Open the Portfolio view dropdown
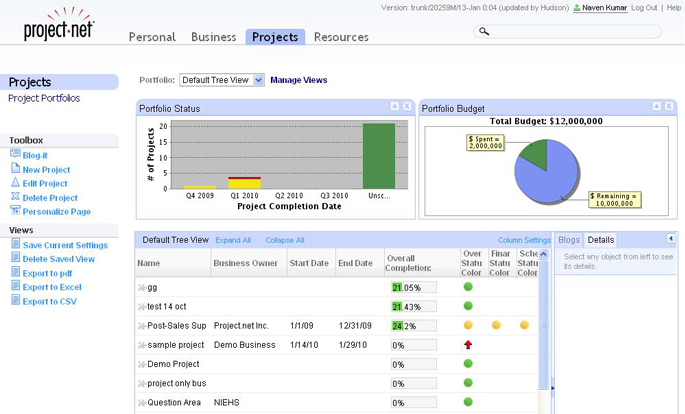 [x=258, y=80]
